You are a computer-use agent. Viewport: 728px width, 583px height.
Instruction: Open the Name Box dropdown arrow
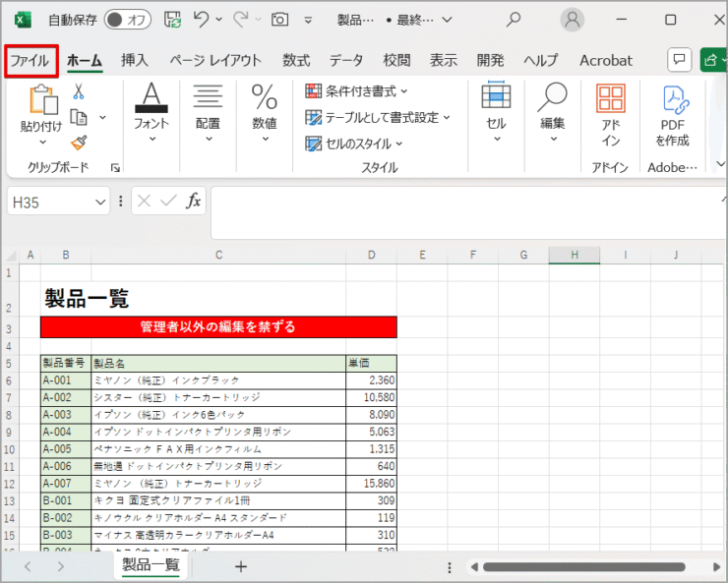point(99,203)
